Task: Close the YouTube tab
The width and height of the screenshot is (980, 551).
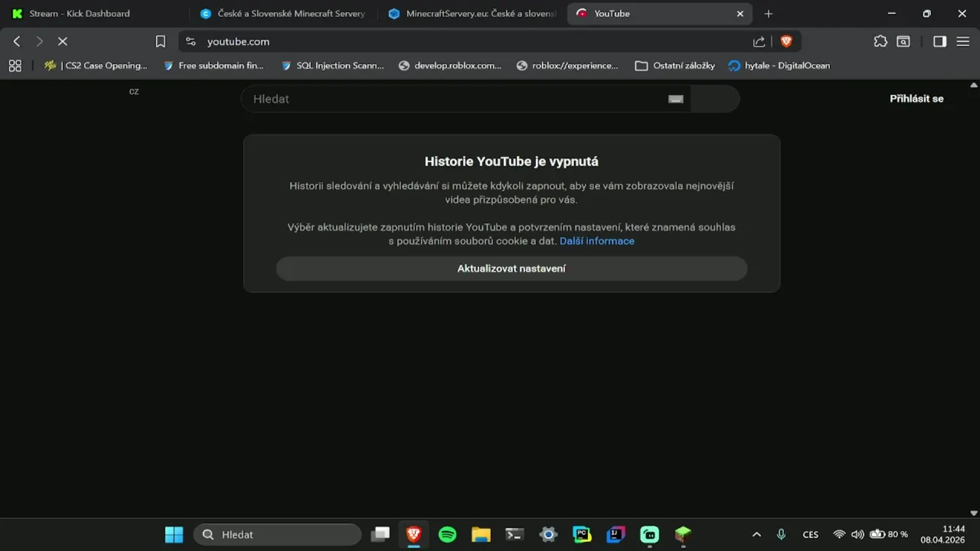Action: [740, 14]
